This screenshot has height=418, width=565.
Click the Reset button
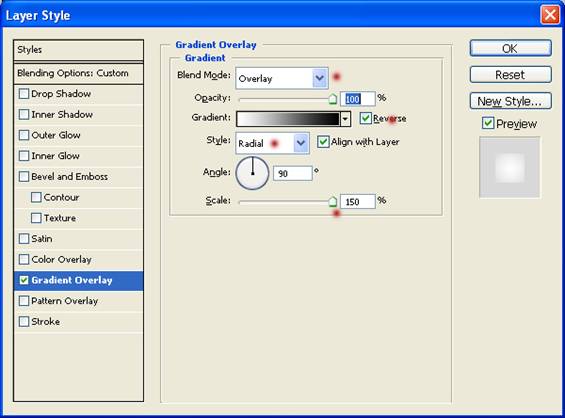510,75
